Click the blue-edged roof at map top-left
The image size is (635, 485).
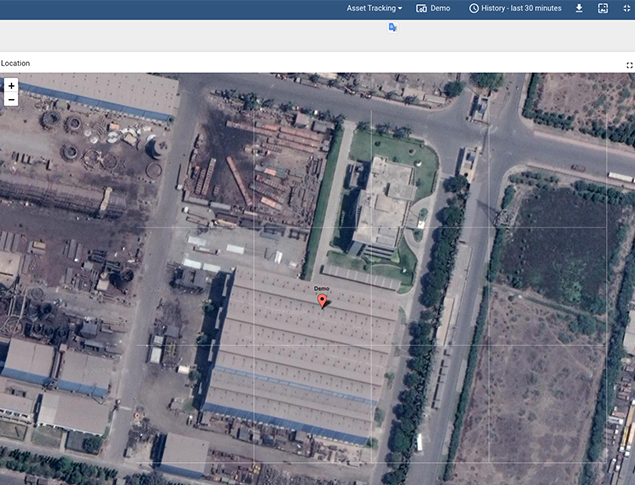pyautogui.click(x=100, y=95)
